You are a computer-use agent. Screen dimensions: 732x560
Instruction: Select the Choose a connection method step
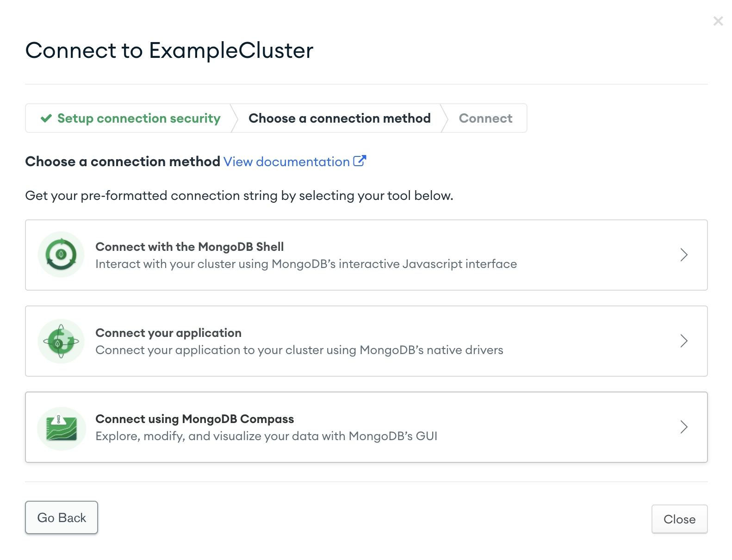339,118
